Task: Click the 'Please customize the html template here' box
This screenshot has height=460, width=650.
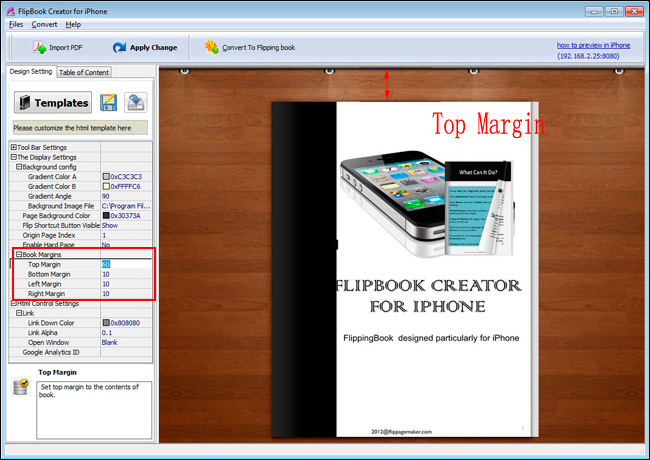Action: (80, 128)
